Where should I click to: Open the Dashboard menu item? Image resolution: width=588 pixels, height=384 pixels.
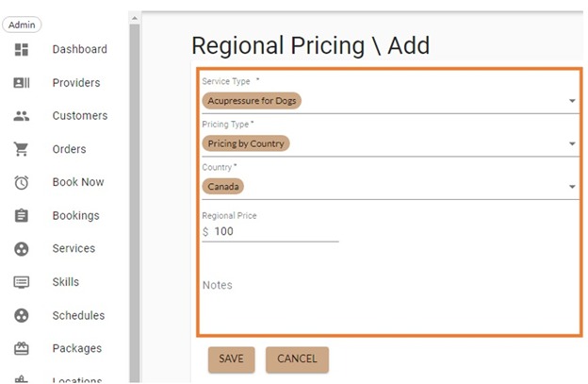[x=79, y=49]
